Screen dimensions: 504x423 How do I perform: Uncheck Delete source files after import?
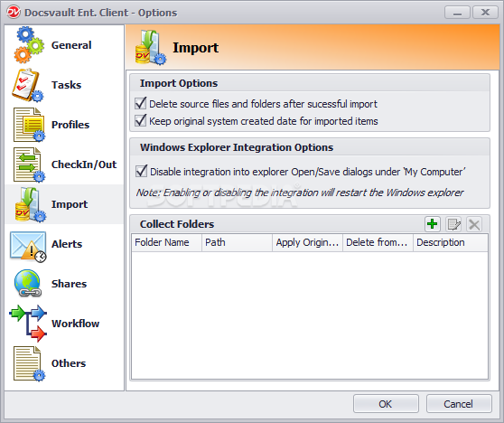pyautogui.click(x=141, y=104)
